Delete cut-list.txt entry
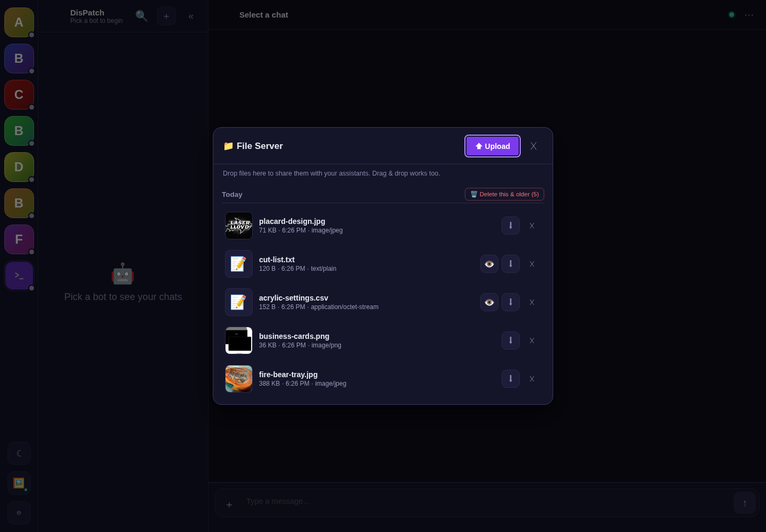 click(532, 264)
